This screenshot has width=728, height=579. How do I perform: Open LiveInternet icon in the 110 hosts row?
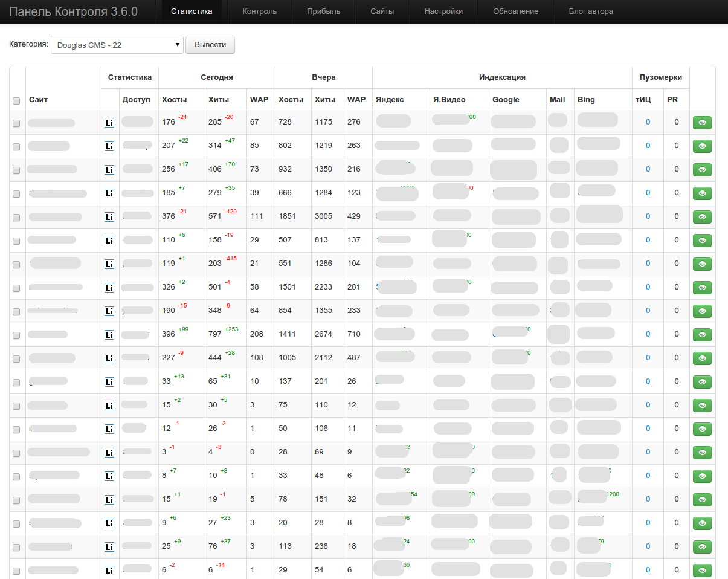[109, 240]
